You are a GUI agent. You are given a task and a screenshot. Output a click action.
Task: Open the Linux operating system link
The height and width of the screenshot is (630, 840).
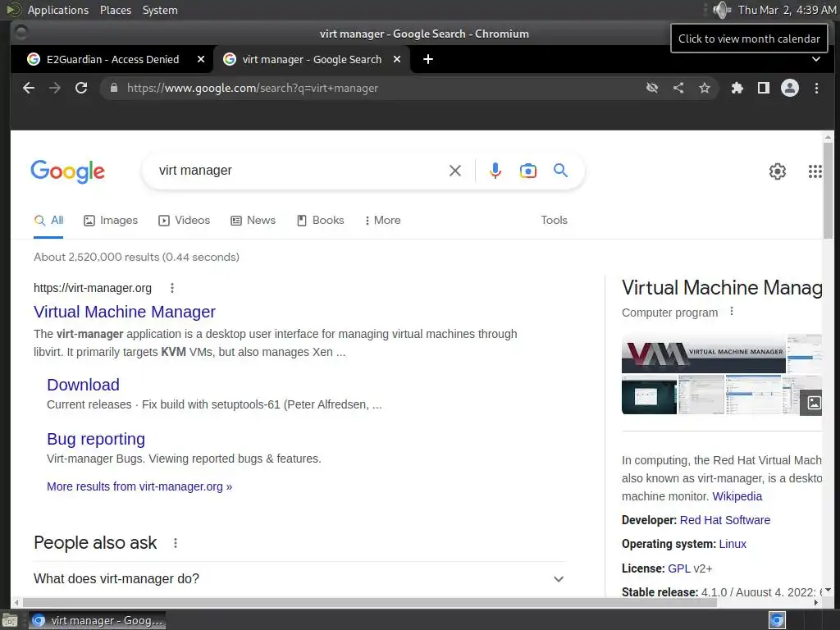tap(733, 544)
